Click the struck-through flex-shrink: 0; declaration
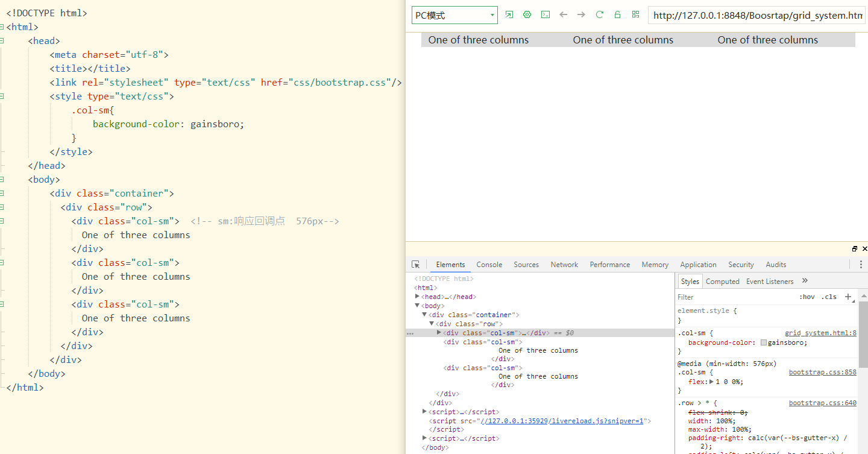Image resolution: width=868 pixels, height=454 pixels. [718, 412]
